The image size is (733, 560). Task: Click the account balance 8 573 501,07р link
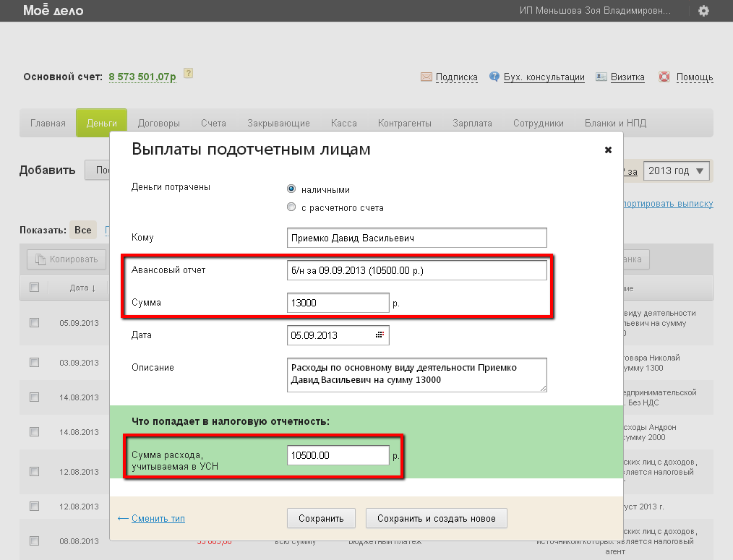click(x=142, y=77)
